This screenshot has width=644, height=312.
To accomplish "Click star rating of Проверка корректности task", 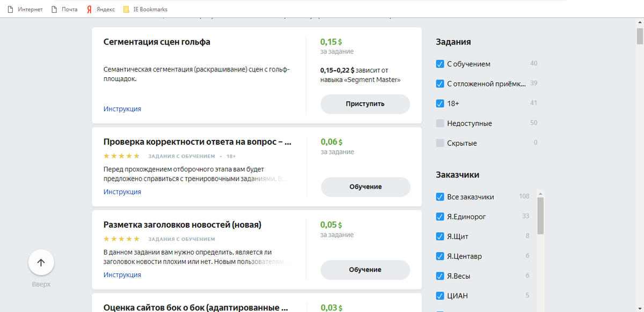I will [122, 156].
